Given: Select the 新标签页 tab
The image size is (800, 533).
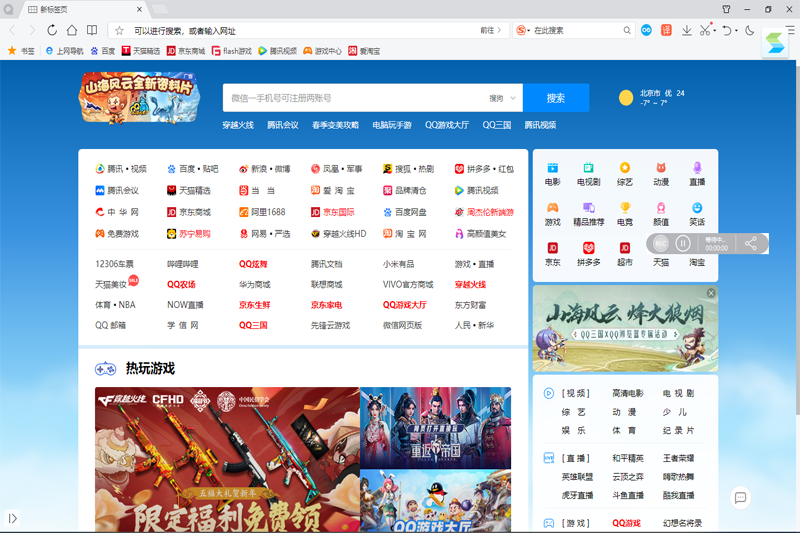Looking at the screenshot, I should pos(82,10).
